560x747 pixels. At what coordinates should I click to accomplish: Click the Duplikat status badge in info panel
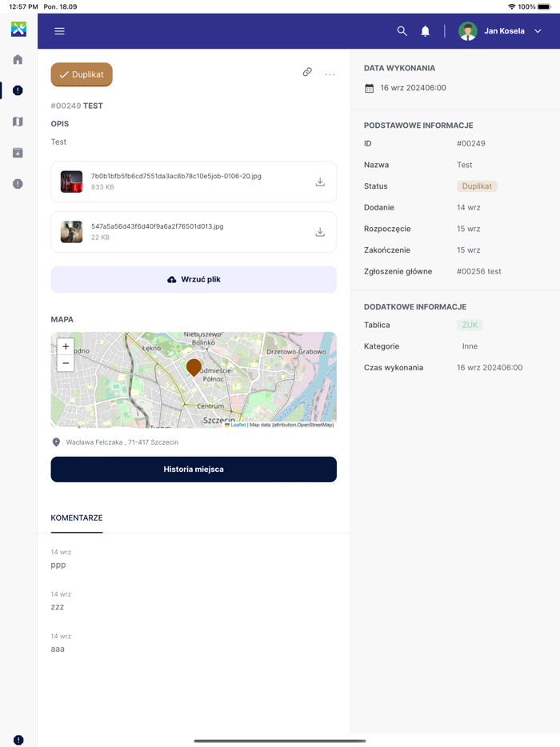[477, 186]
